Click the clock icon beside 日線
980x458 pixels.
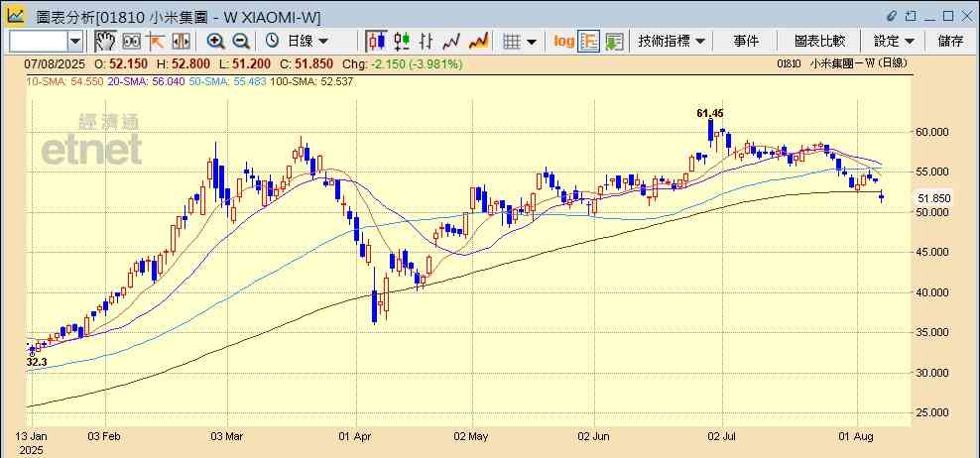click(x=272, y=42)
